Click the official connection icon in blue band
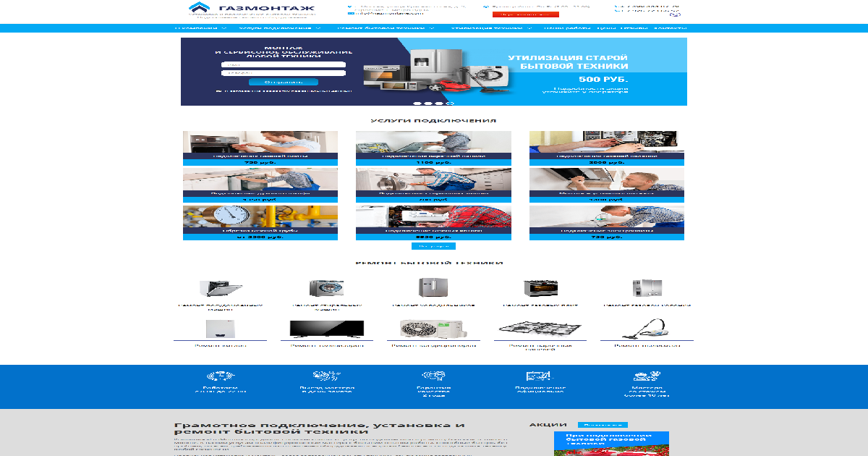The width and height of the screenshot is (868, 456). point(540,376)
